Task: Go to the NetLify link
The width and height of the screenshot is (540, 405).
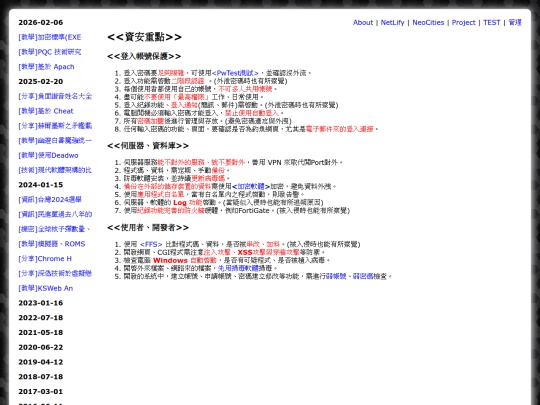Action: pos(392,23)
